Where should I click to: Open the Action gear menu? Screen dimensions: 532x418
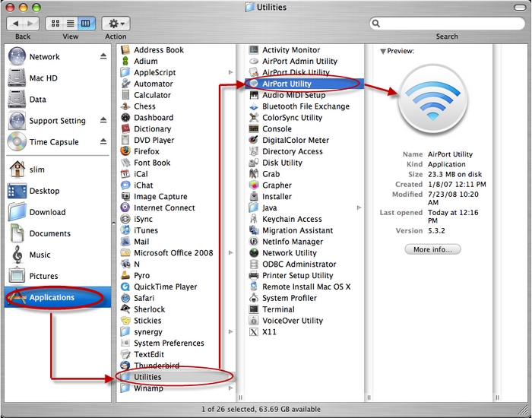coord(116,24)
